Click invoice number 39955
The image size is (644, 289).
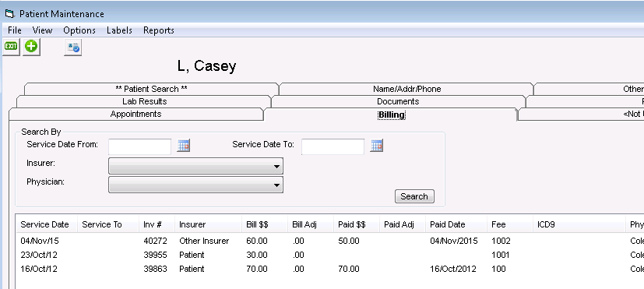click(x=155, y=255)
